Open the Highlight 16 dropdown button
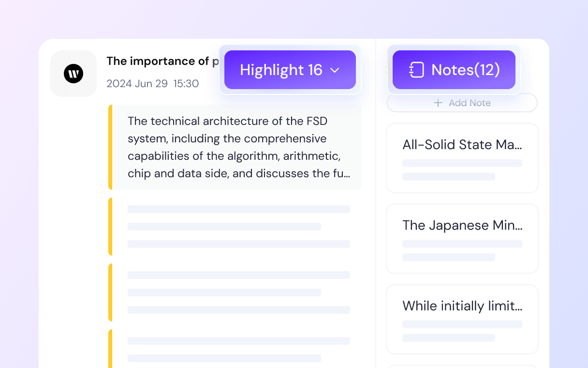The width and height of the screenshot is (588, 368). coord(290,70)
